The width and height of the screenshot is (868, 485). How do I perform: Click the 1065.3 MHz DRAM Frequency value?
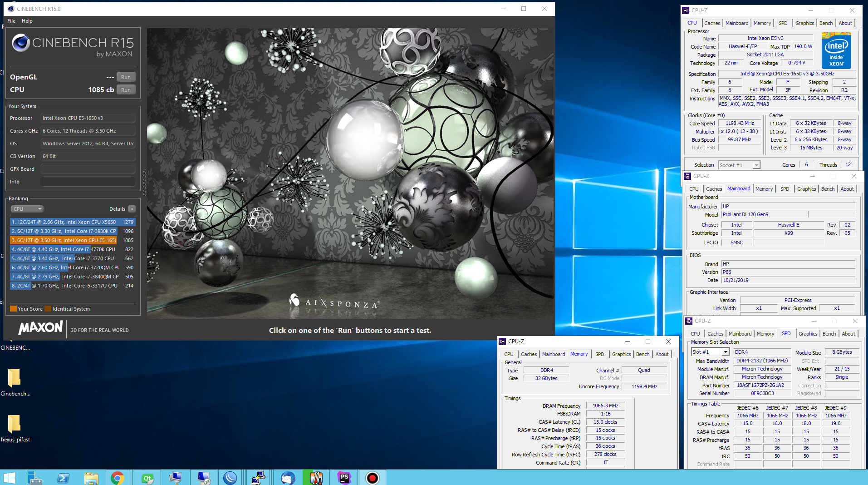pos(605,406)
